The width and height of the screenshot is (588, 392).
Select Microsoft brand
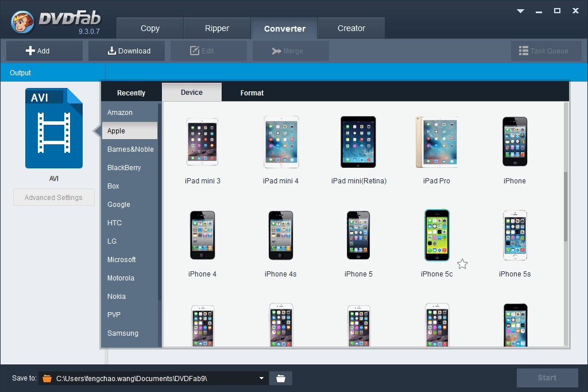[x=130, y=259]
